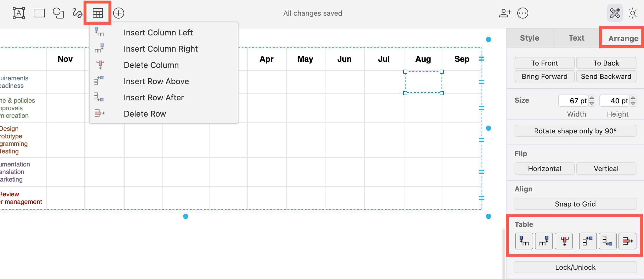The height and width of the screenshot is (279, 644).
Task: Select the Rectangle shape tool
Action: (39, 13)
